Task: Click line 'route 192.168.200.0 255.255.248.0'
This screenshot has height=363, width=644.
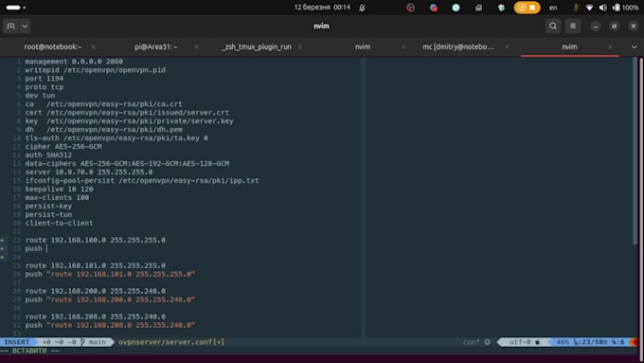Action: (x=96, y=291)
